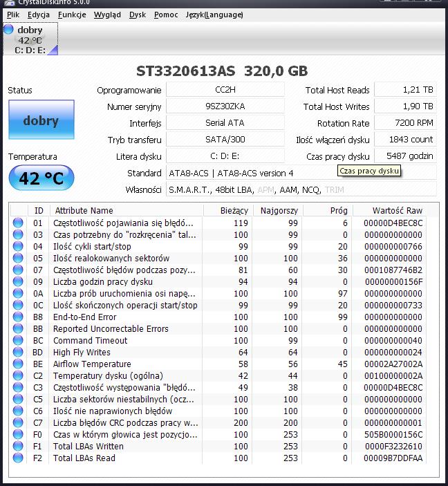This screenshot has height=486, width=448.
Task: Click the status orb for attribute 01
Action: coord(18,223)
